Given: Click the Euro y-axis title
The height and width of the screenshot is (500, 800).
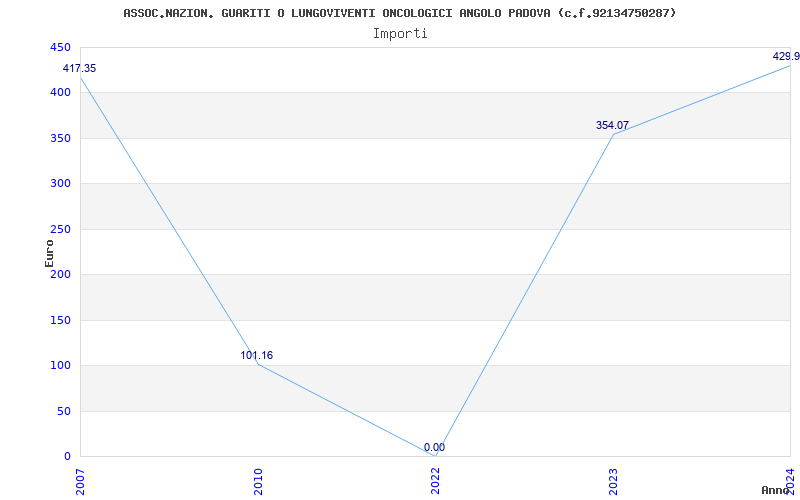Looking at the screenshot, I should pyautogui.click(x=49, y=253).
